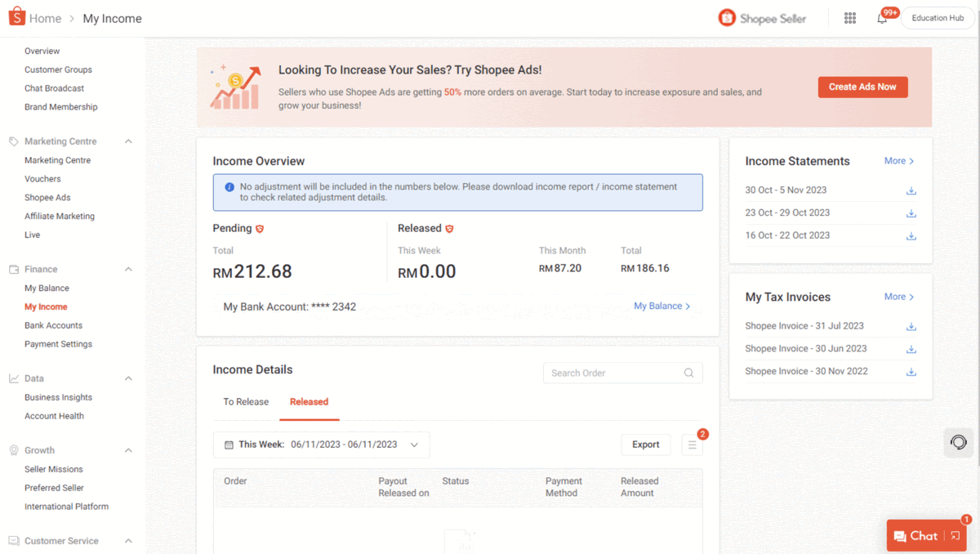Collapse the Finance section in sidebar
The height and width of the screenshot is (559, 980).
127,269
